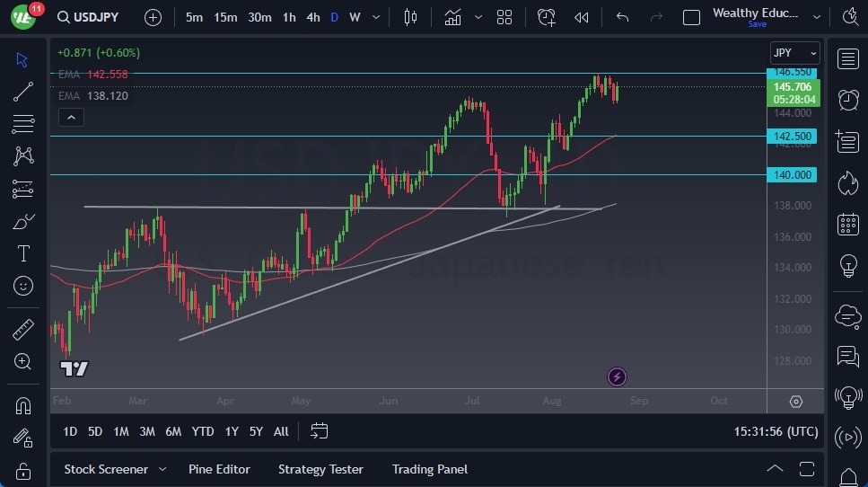The width and height of the screenshot is (868, 487).
Task: Switch to the Strategy Tester tab
Action: click(320, 469)
